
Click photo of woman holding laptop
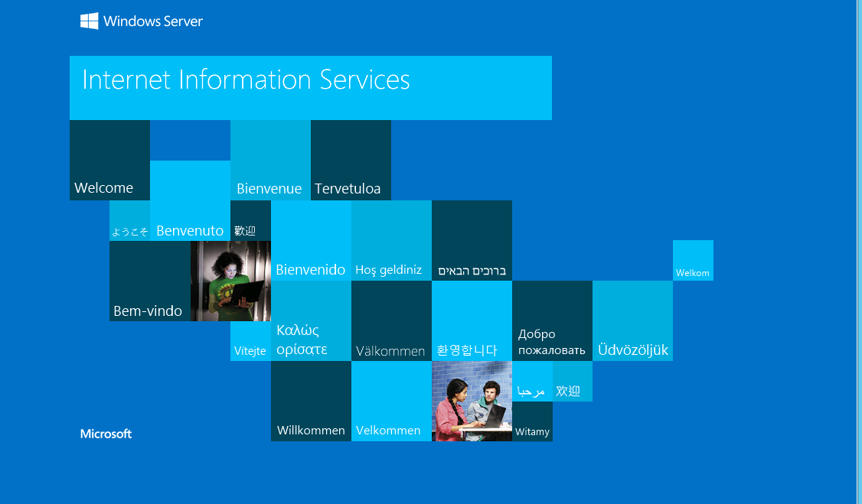[x=231, y=281]
